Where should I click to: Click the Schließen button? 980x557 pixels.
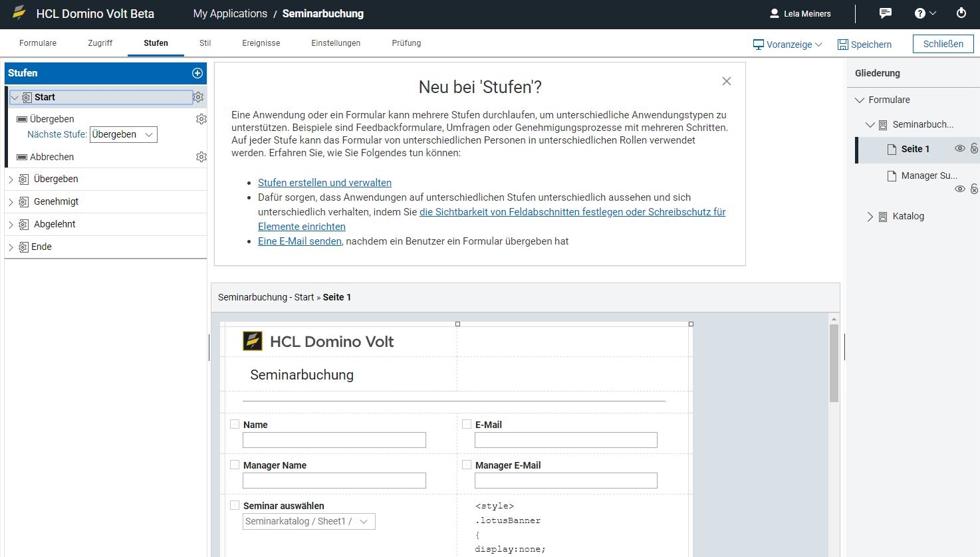(943, 44)
